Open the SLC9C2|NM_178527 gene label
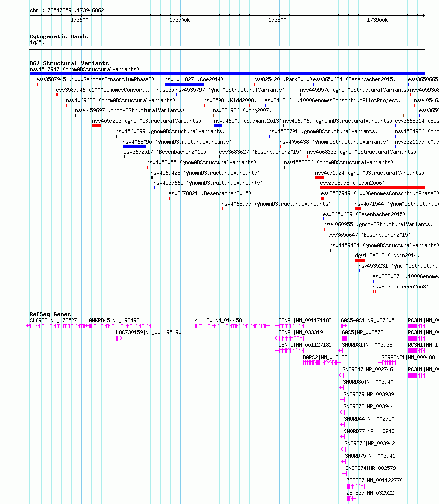The width and height of the screenshot is (439, 504). click(x=53, y=320)
